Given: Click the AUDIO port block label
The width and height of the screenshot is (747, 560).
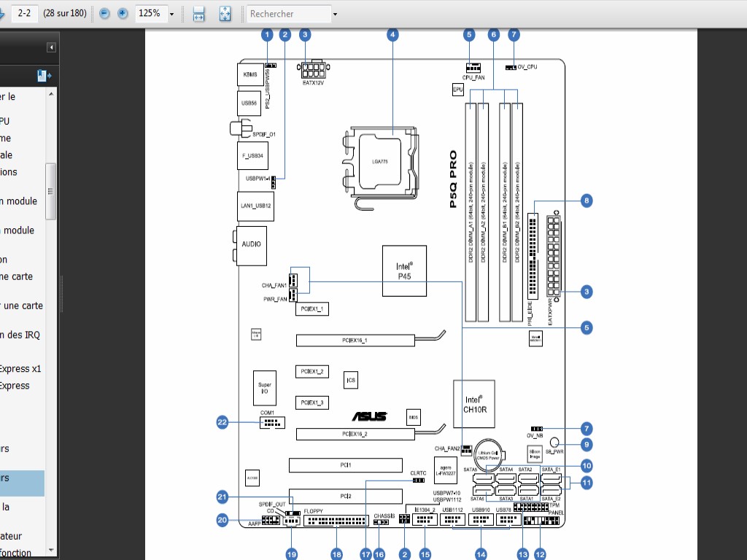Looking at the screenshot, I should tap(251, 244).
